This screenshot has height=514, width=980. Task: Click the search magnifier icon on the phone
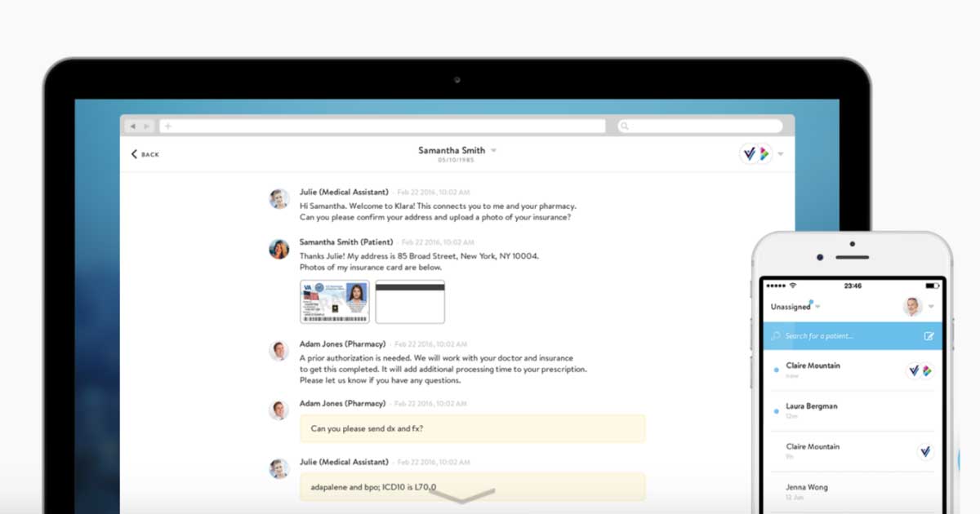(776, 336)
